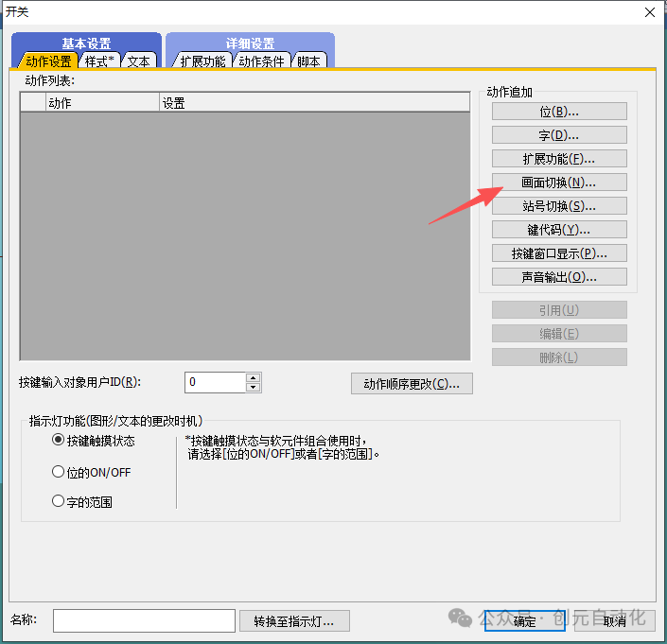Viewport: 667px width, 644px height.
Task: Close the 开关 dialog window
Action: (x=650, y=12)
